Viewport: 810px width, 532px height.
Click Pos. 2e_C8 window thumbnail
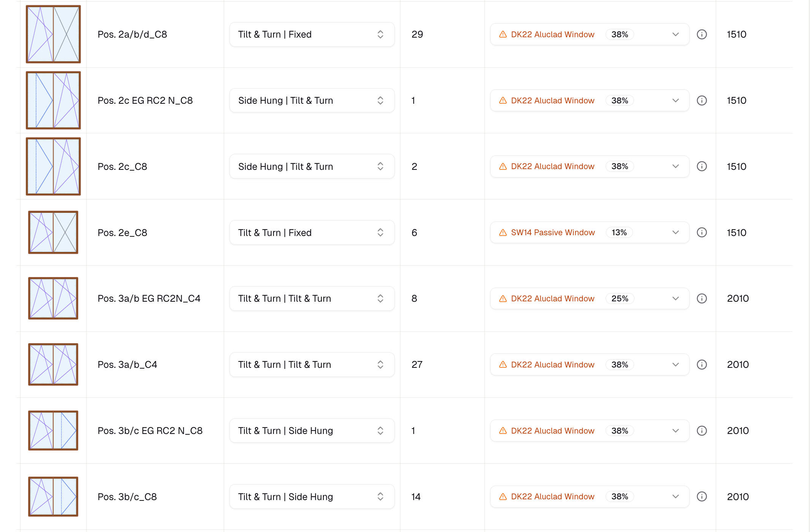point(53,233)
